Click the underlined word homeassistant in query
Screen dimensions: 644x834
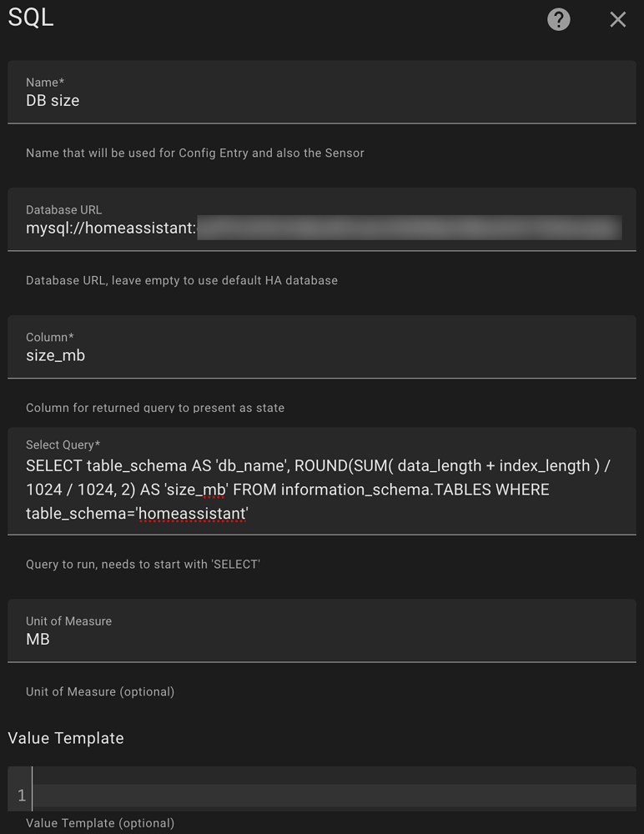pos(192,514)
